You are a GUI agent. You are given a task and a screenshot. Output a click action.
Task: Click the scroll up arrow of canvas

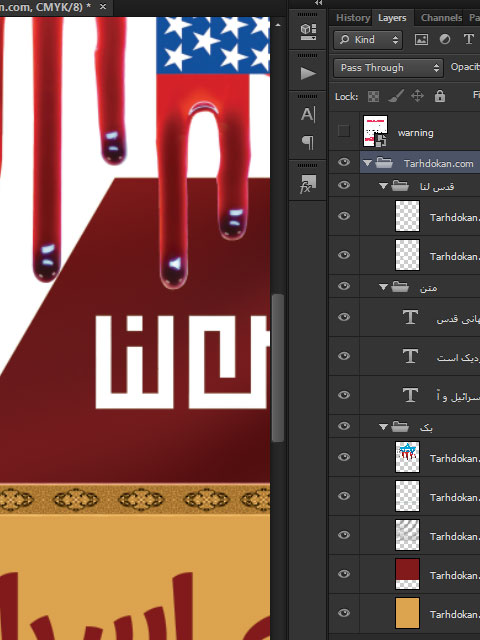coord(278,25)
